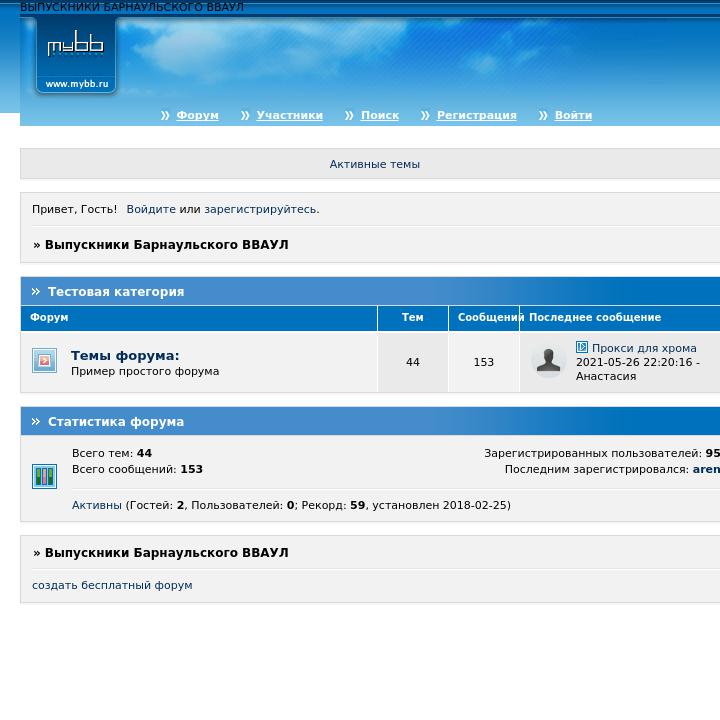The image size is (720, 720).
Task: Click the Войдите login link
Action: pyautogui.click(x=151, y=209)
